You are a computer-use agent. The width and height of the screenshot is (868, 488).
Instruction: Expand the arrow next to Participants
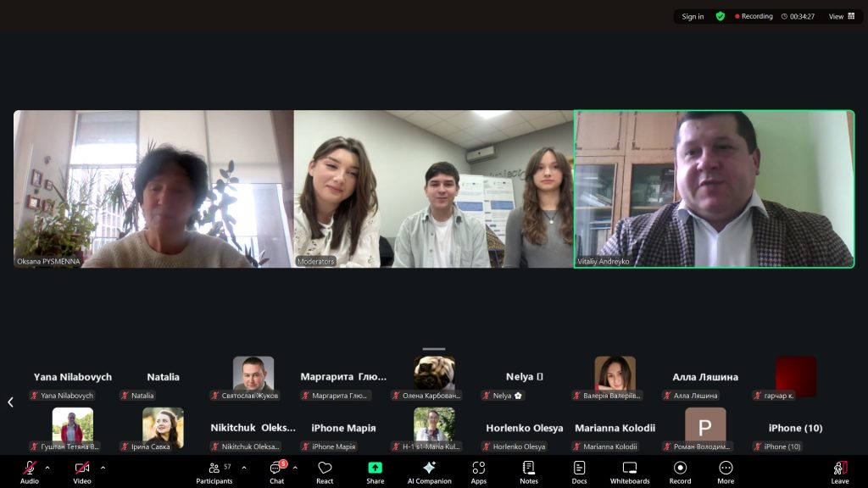point(244,468)
